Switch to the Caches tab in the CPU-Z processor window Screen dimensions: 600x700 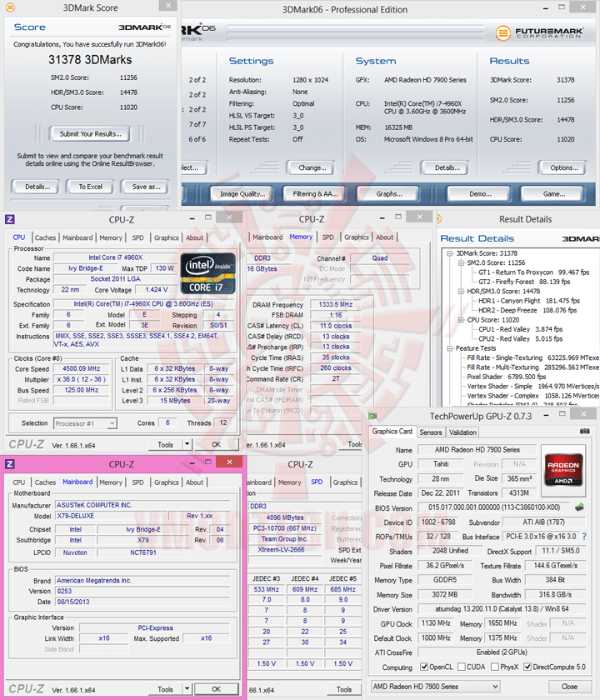[45, 237]
